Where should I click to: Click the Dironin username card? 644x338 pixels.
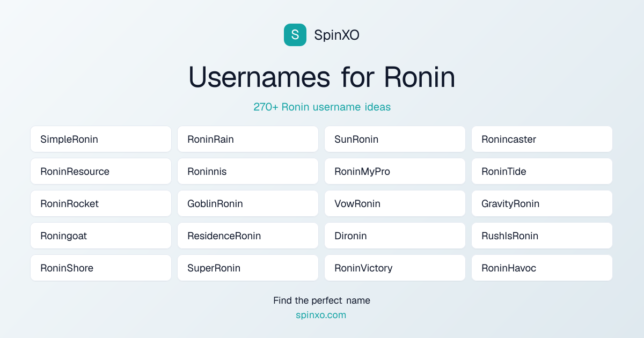point(395,236)
